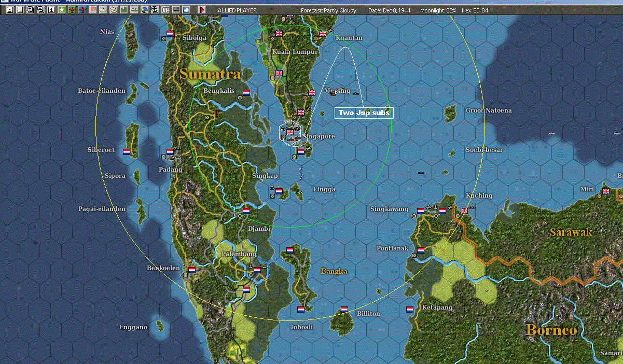Select the Dutch flag at Toboali
This screenshot has height=364, width=623.
point(300,310)
